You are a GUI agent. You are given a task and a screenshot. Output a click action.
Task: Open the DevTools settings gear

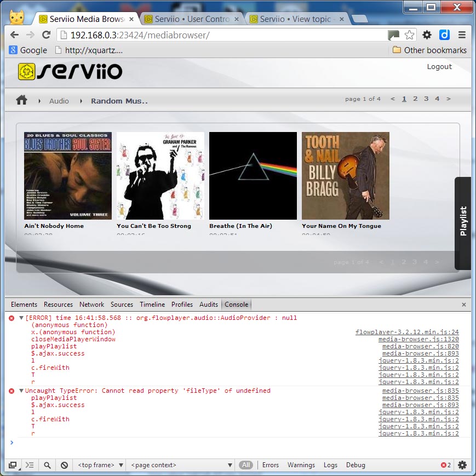click(462, 464)
